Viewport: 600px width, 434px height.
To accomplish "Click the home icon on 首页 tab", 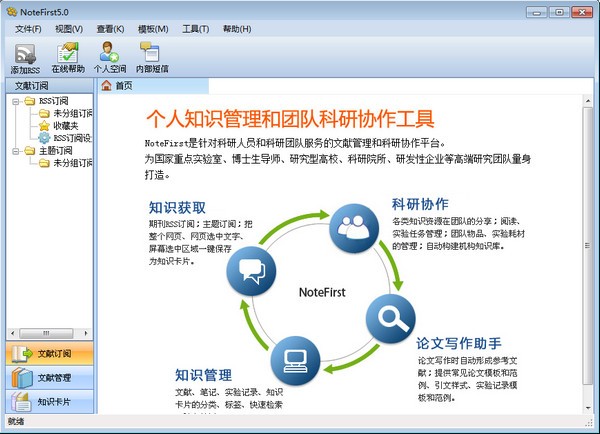I will click(x=106, y=85).
